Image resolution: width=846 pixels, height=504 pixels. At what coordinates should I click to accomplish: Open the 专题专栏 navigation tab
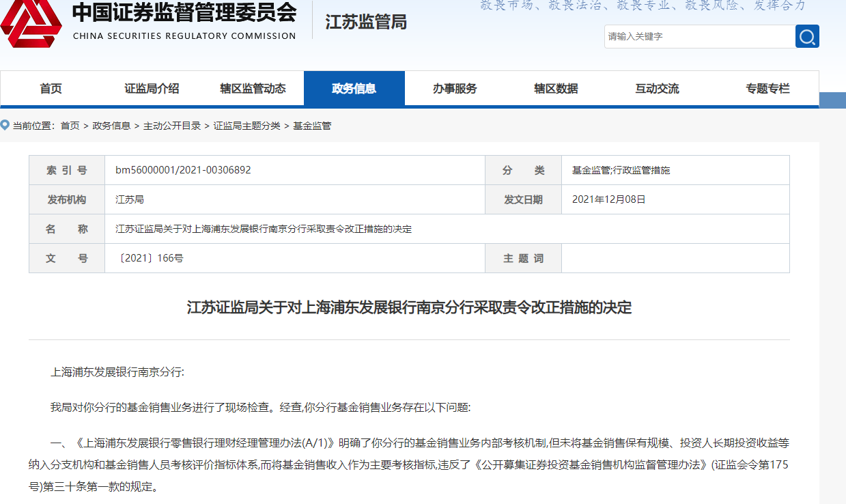tap(767, 89)
